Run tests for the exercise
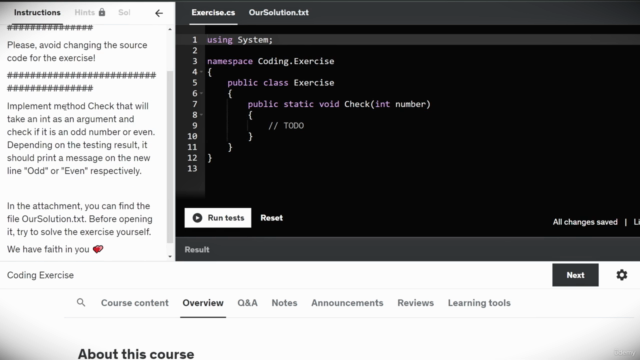 218,218
